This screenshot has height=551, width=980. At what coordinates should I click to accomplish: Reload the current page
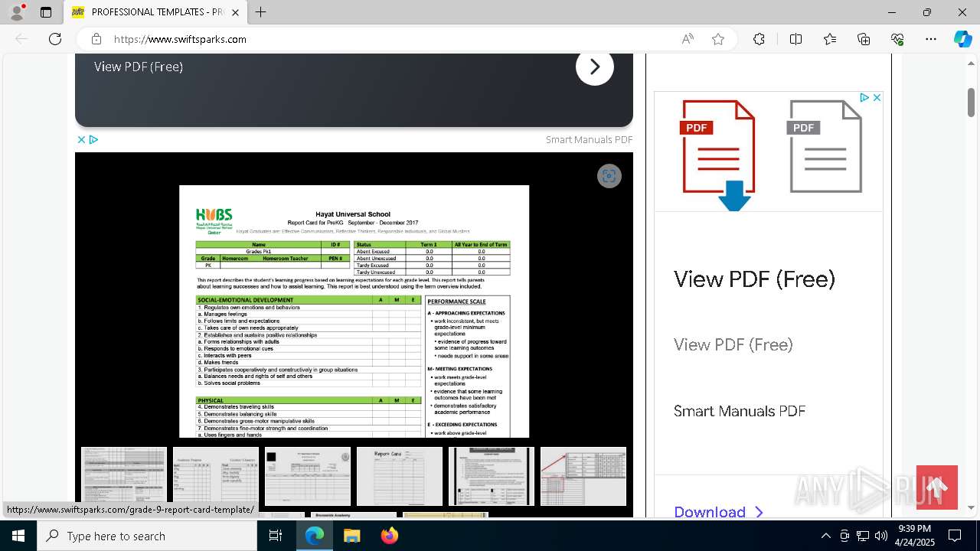coord(55,39)
